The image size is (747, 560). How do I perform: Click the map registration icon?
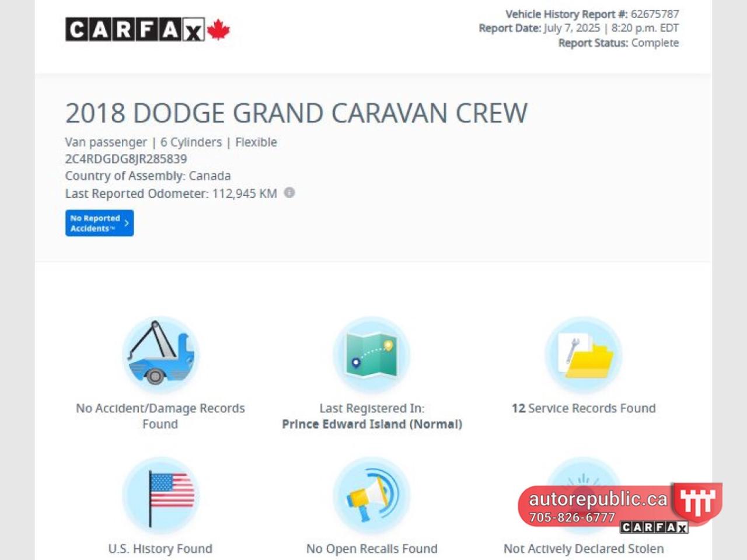(372, 355)
